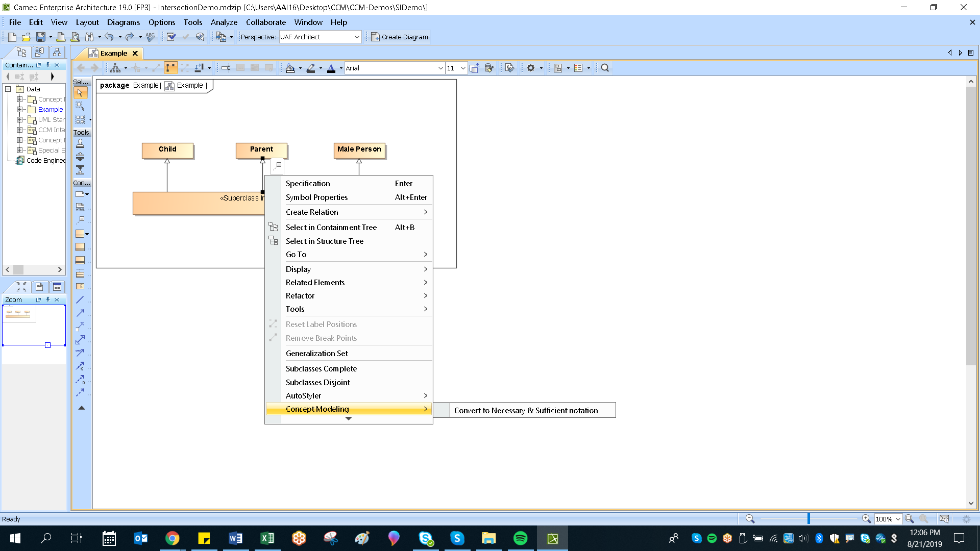The height and width of the screenshot is (551, 980).
Task: Open the Analyze menu
Action: pos(224,22)
